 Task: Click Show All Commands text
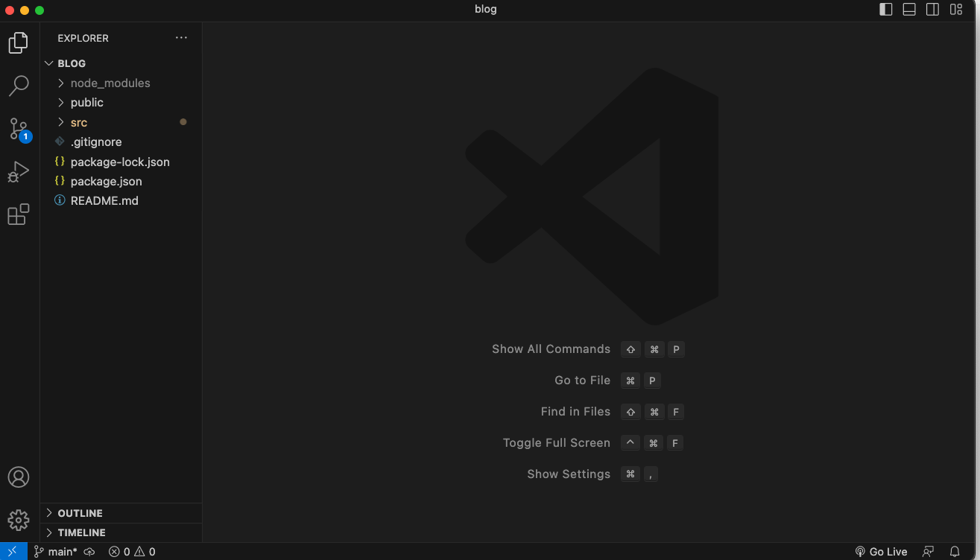(551, 349)
